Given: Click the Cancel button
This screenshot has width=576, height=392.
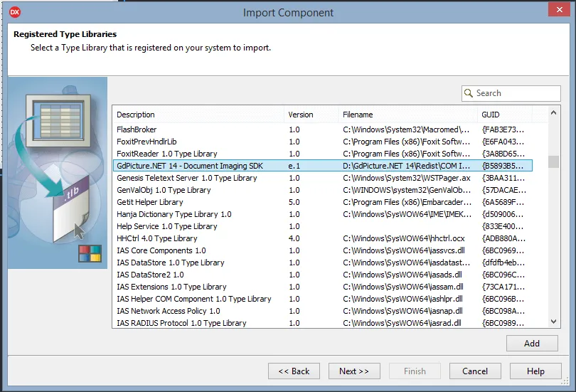Looking at the screenshot, I should click(475, 371).
